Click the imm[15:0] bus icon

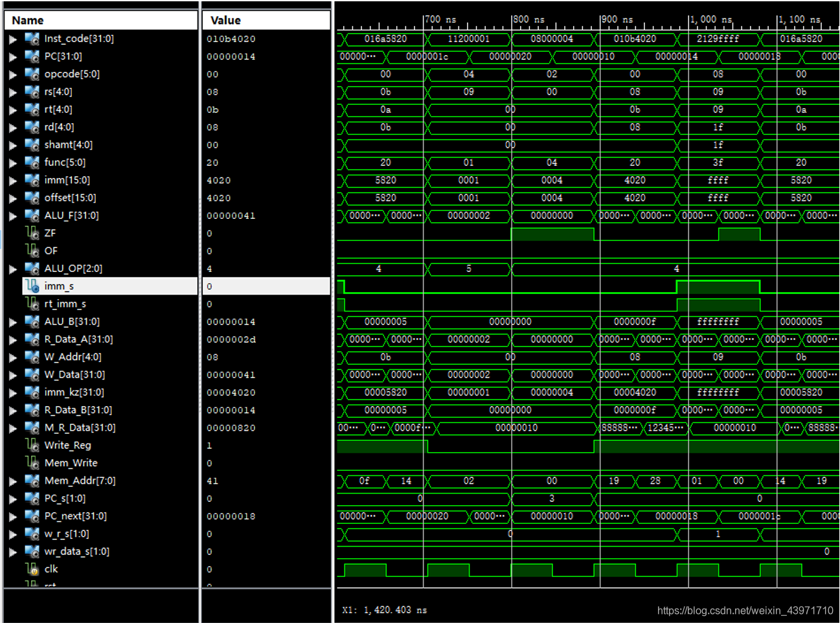(32, 180)
